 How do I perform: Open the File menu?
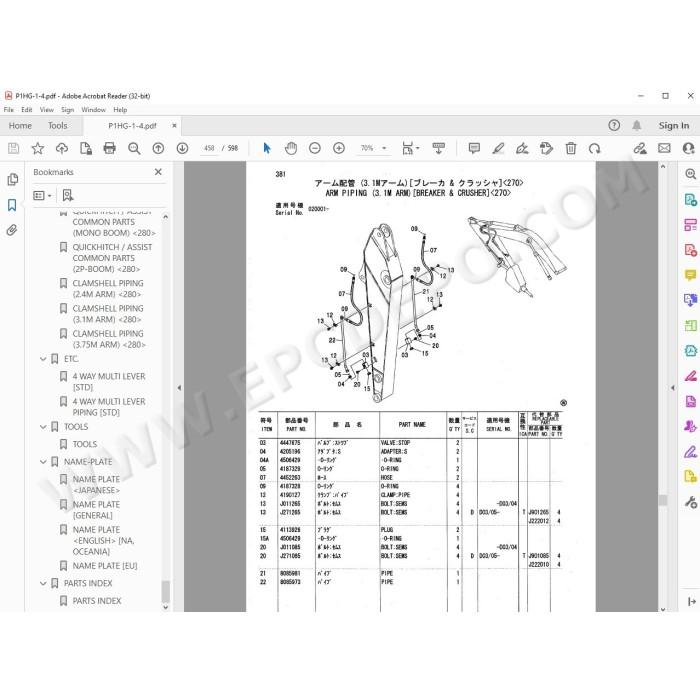[8, 110]
